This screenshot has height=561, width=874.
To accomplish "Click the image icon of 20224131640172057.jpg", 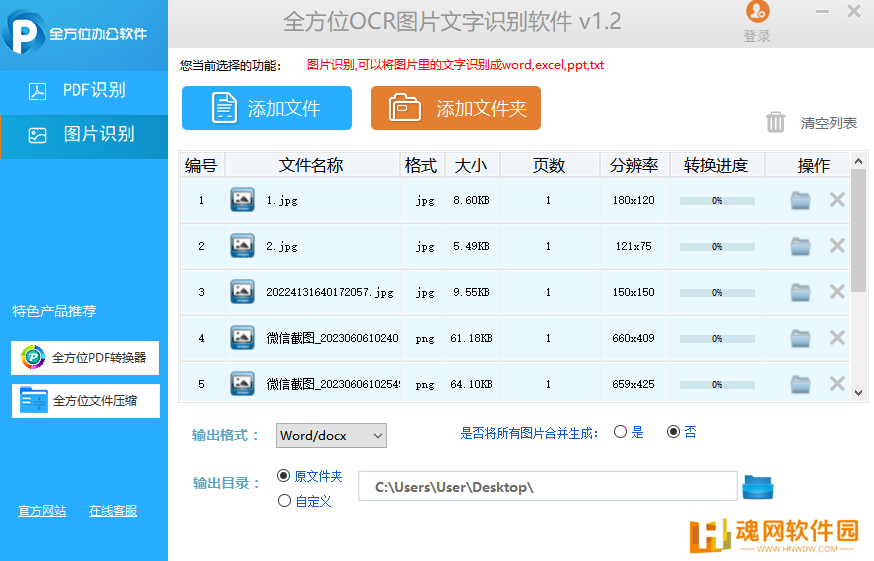I will 242,292.
